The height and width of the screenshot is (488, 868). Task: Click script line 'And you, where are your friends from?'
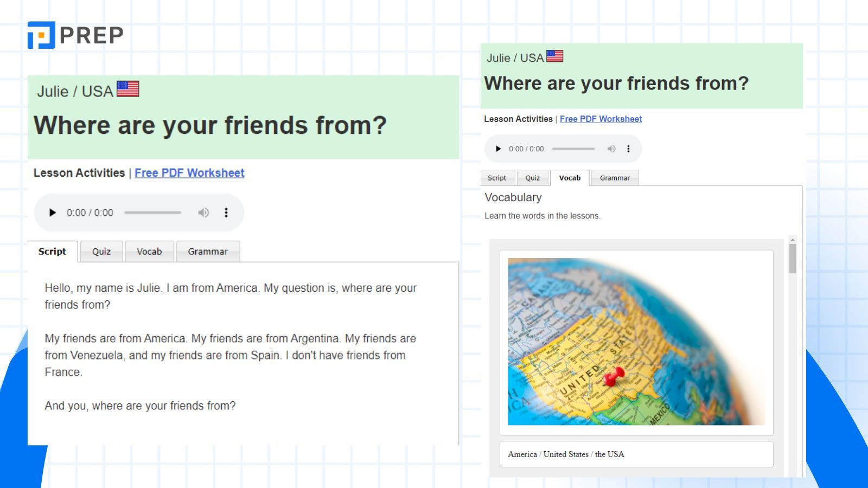click(140, 406)
